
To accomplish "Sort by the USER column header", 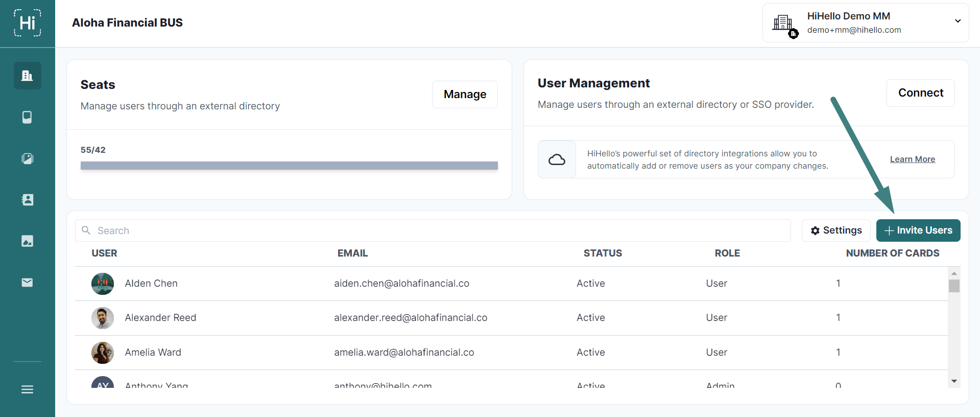I will click(104, 253).
